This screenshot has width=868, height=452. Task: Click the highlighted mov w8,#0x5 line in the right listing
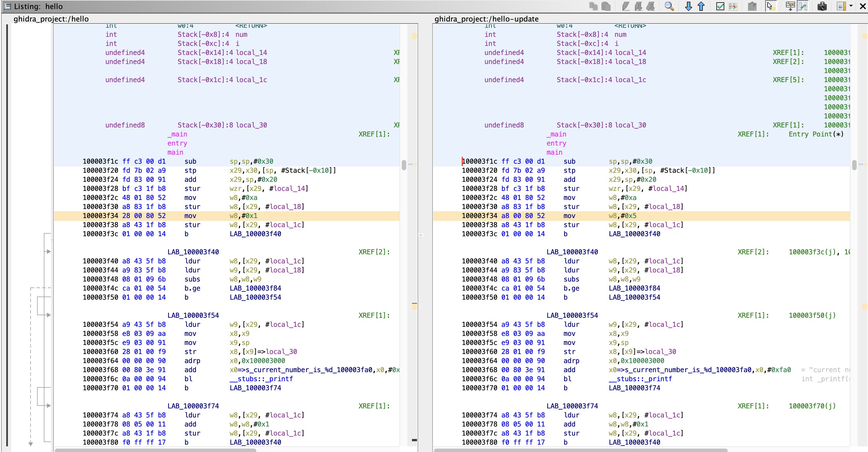[642, 216]
